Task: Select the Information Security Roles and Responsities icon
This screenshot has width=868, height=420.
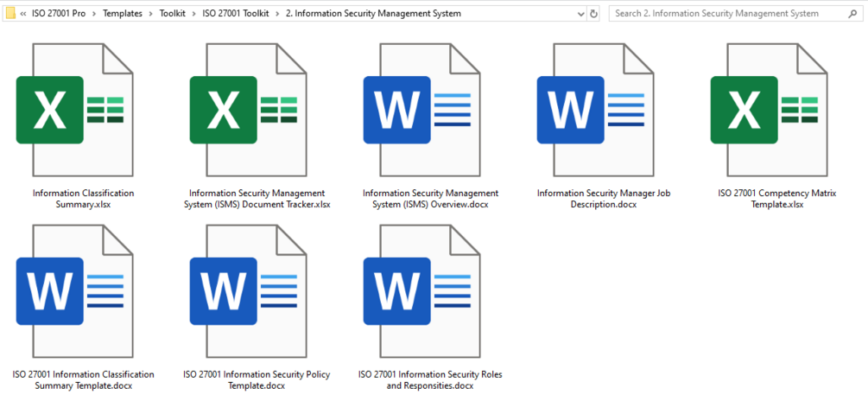Action: point(421,291)
